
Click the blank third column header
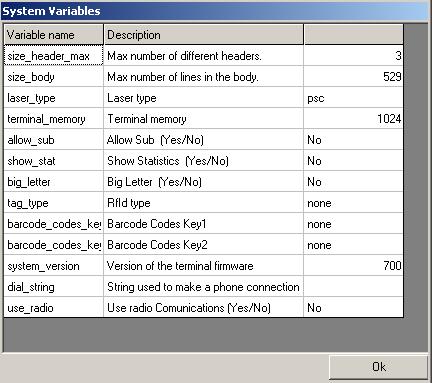click(354, 35)
